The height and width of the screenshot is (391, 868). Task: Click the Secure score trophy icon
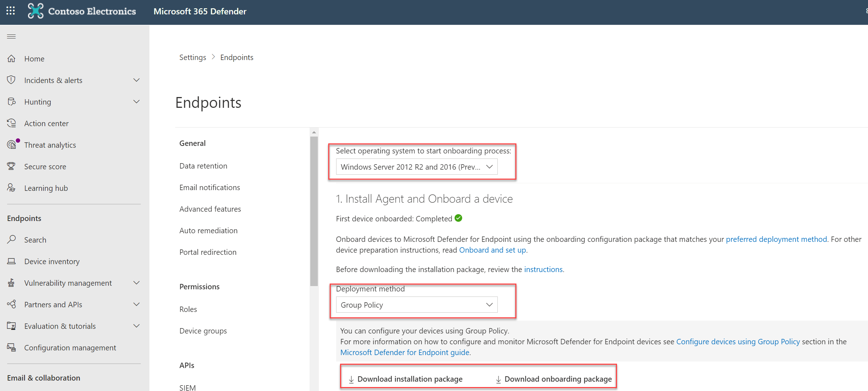tap(11, 166)
